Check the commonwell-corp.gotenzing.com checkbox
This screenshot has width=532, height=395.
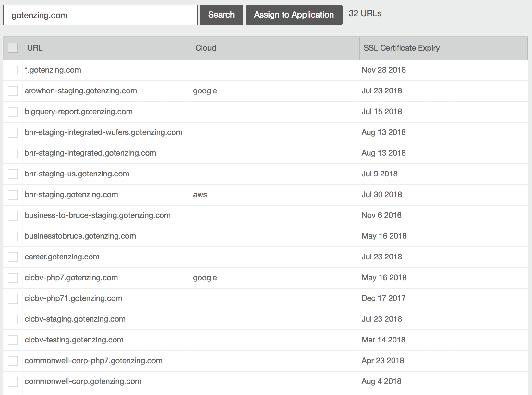pos(13,381)
